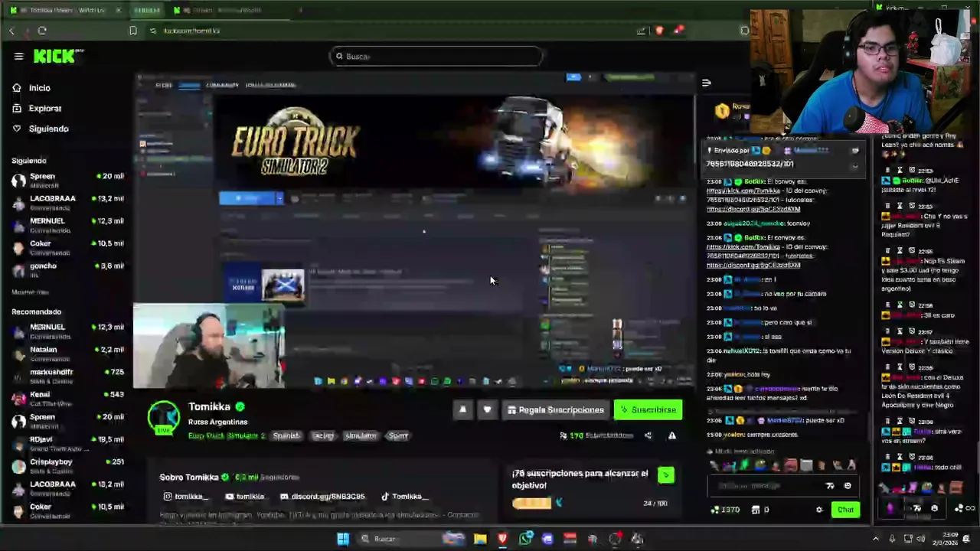This screenshot has height=551, width=980.
Task: Click the green Suscribirse button
Action: (648, 410)
